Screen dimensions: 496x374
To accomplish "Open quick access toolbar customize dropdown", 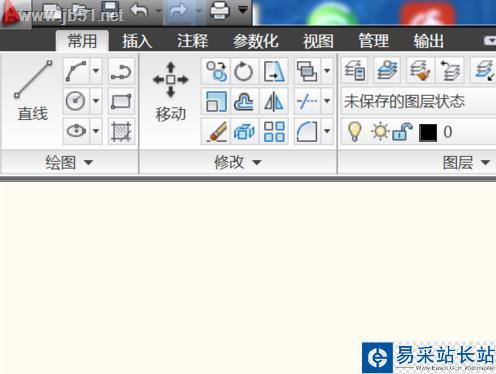I will [243, 10].
